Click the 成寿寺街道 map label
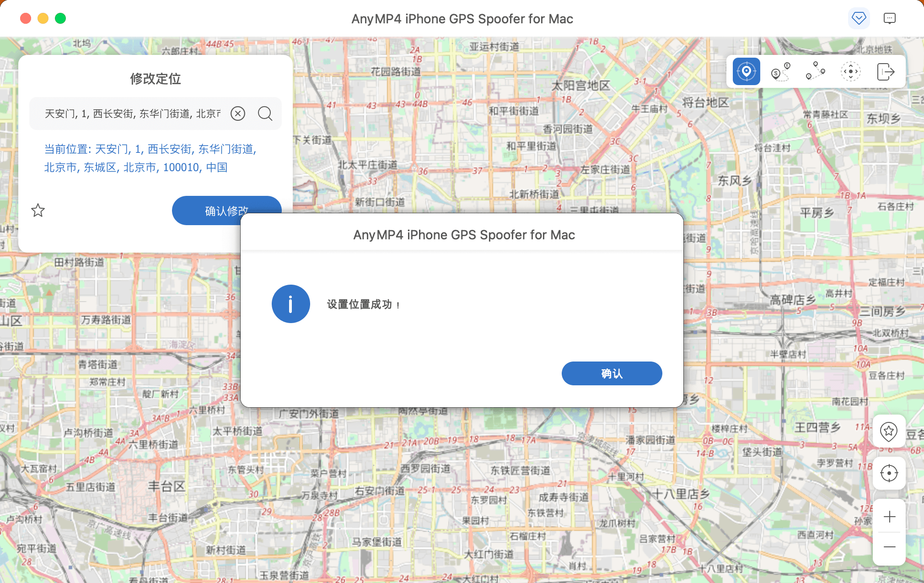This screenshot has height=583, width=924. [564, 497]
